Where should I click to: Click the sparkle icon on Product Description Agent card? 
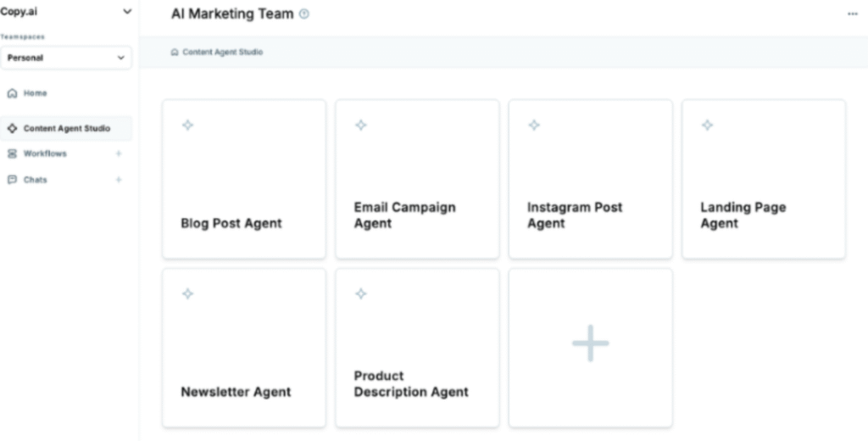click(360, 294)
